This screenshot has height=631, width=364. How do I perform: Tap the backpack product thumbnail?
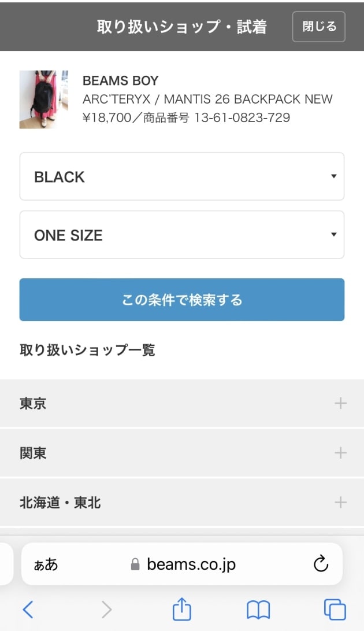point(44,99)
